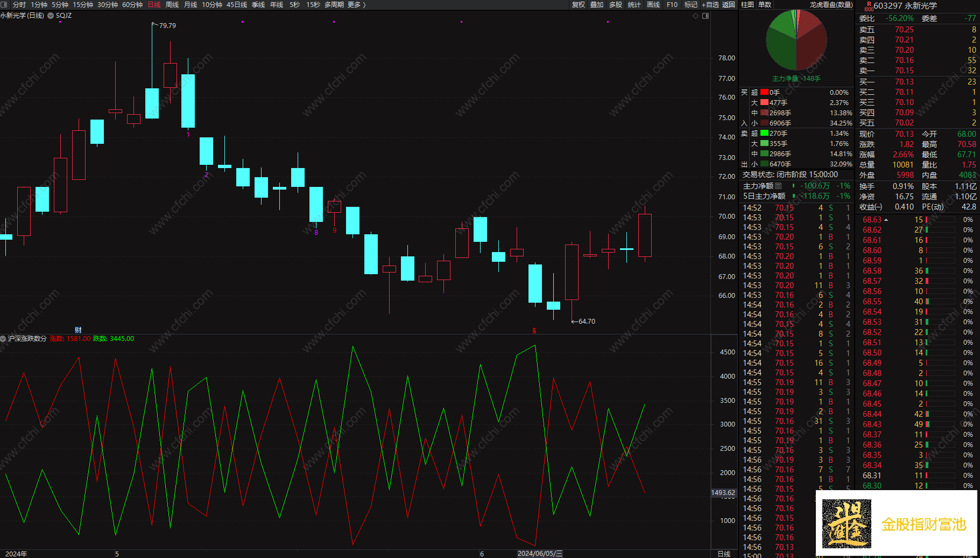The height and width of the screenshot is (558, 980).
Task: Select the 5分钟 period tab
Action: coord(60,4)
